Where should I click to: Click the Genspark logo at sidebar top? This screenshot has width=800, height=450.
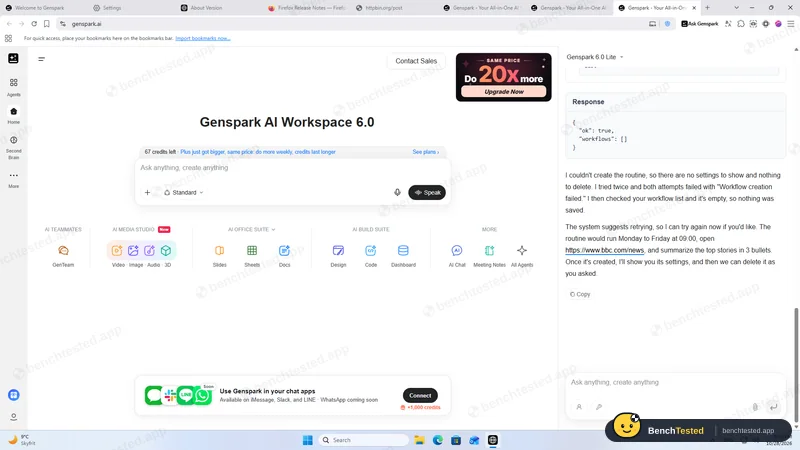click(x=13, y=58)
